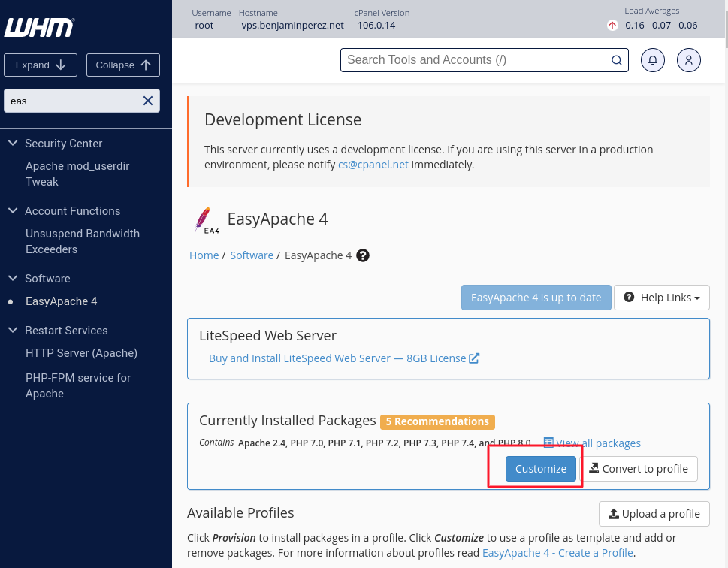Open the user account icon
The width and height of the screenshot is (728, 568).
688,60
